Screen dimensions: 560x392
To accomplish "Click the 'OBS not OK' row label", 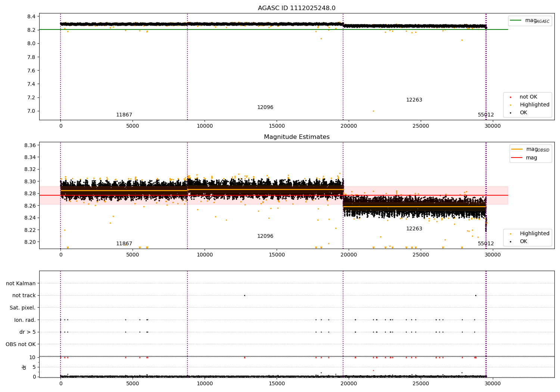I will point(21,344).
